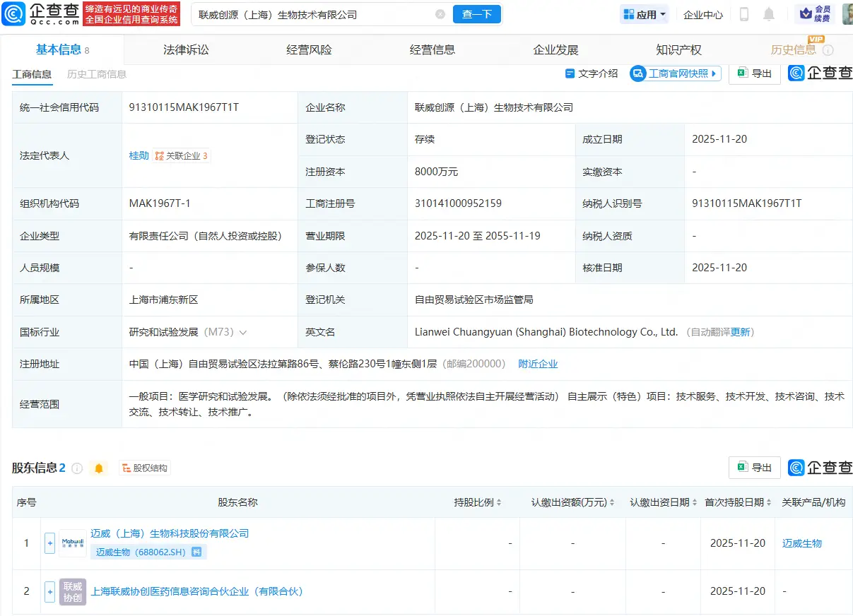
Task: Open the 股权结构 equity structure view
Action: click(x=144, y=468)
